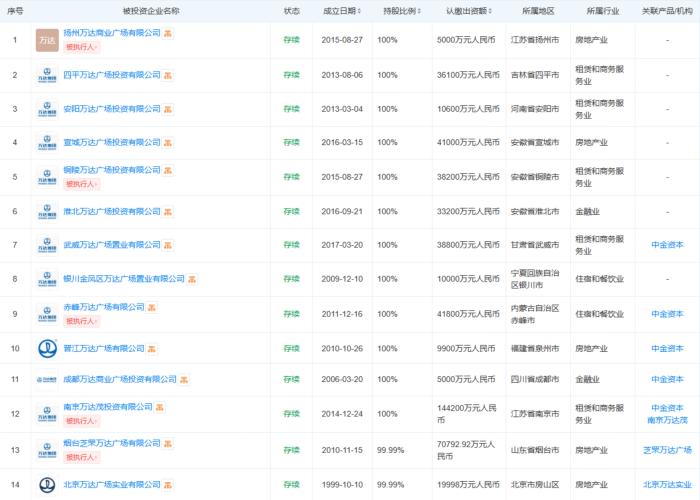Open 中金资本 link in the 武威万达 row
700x500 pixels.
[x=667, y=245]
